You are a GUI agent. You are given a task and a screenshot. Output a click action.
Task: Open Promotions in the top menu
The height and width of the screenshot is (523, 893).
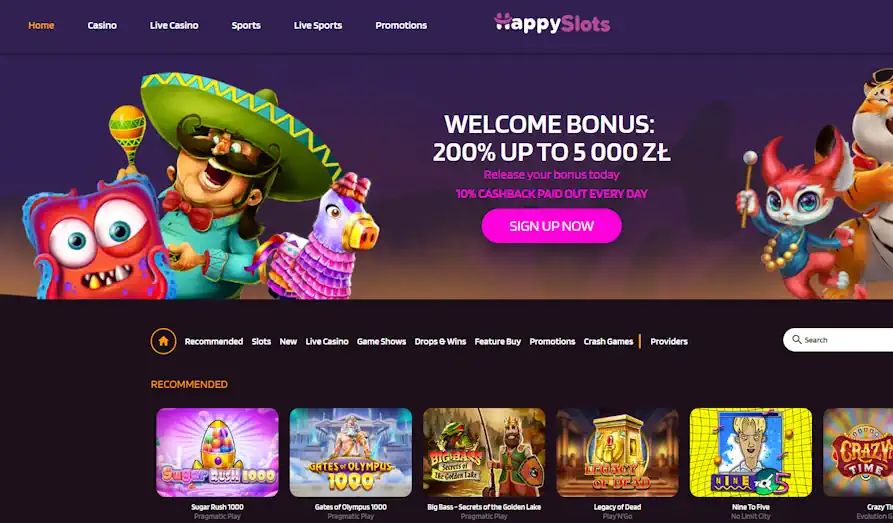[x=401, y=25]
